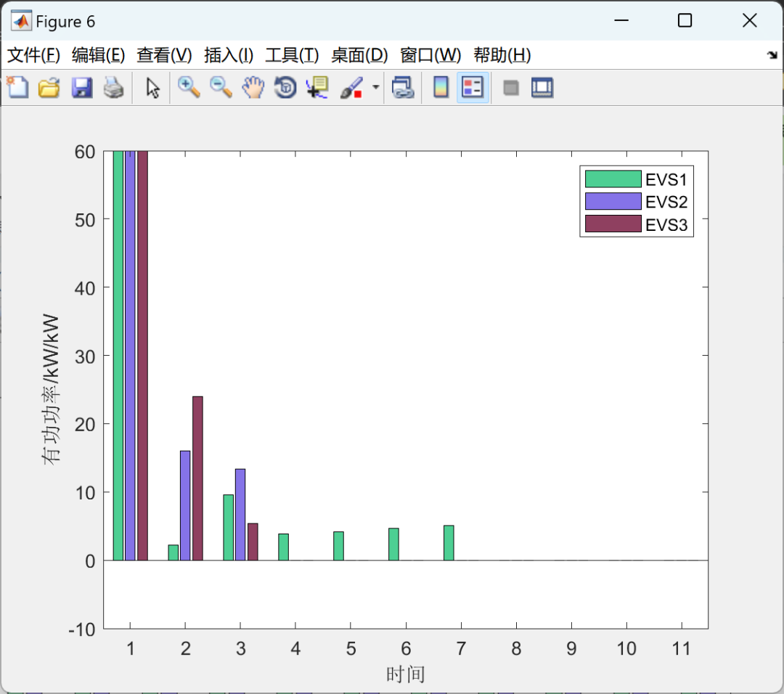Toggle the Insert Colorbar button

441,88
